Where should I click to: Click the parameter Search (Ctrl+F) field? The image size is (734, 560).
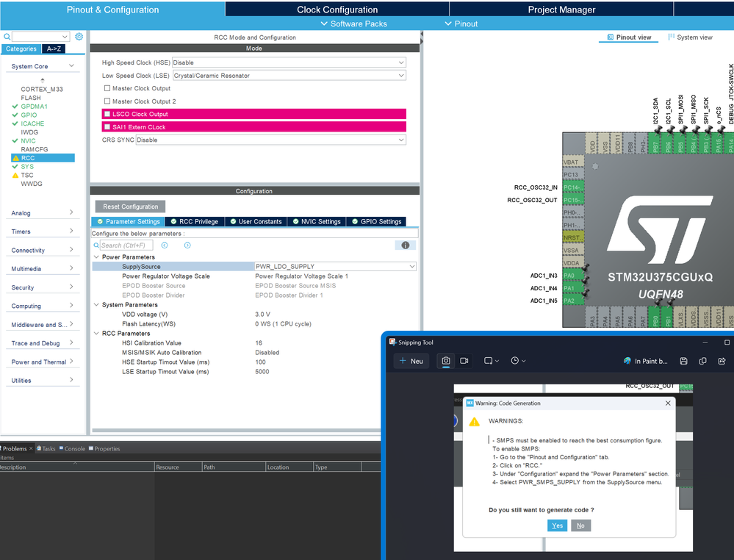(126, 245)
